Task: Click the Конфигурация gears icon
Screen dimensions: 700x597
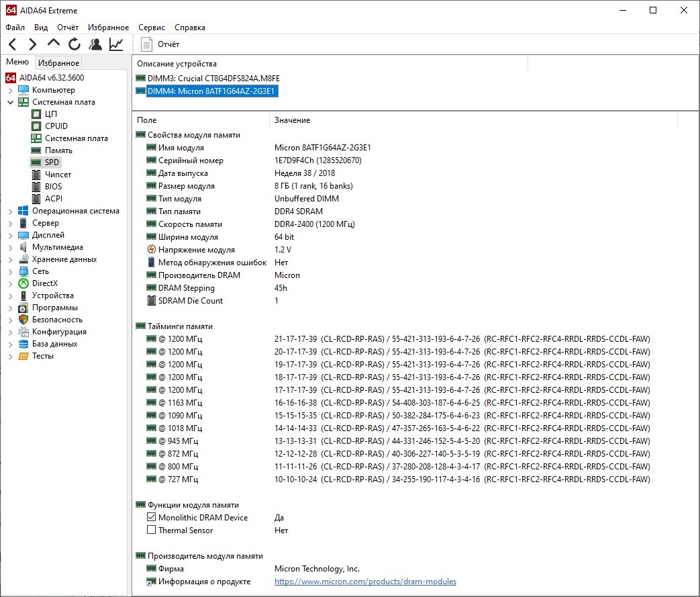Action: (x=23, y=332)
